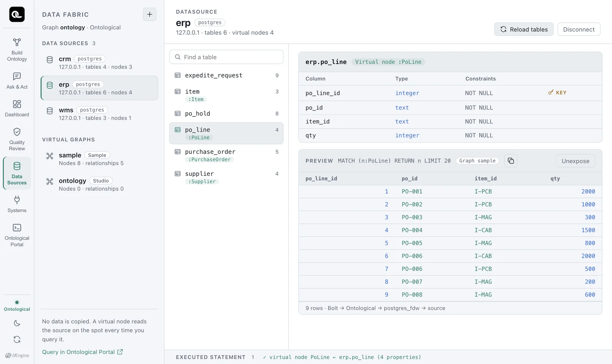Open Quality Review section

(17, 140)
